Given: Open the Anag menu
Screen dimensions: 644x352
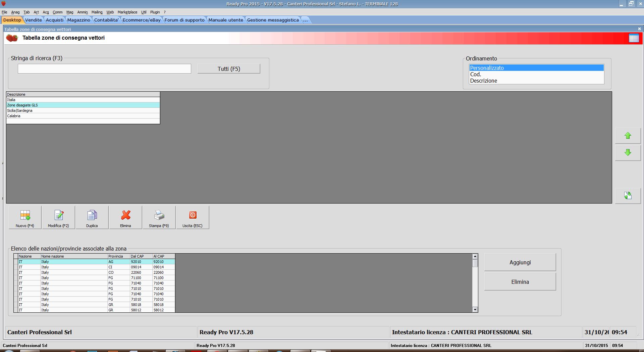Looking at the screenshot, I should pyautogui.click(x=15, y=12).
